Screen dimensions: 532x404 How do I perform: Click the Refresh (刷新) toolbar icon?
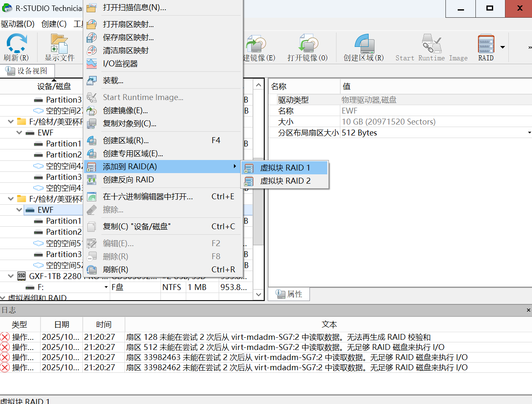pos(16,47)
